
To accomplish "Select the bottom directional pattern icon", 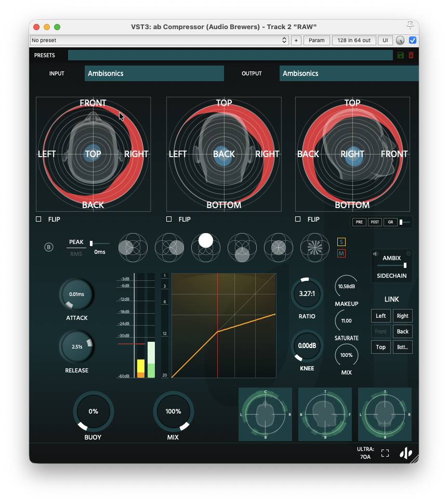I will tap(242, 248).
